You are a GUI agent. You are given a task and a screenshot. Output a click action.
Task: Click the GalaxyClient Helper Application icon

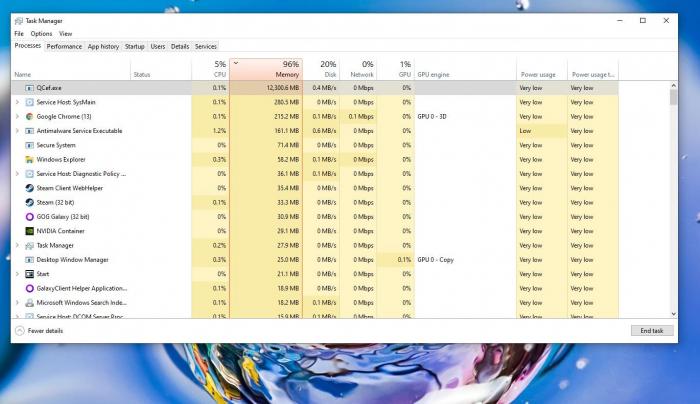click(x=29, y=288)
